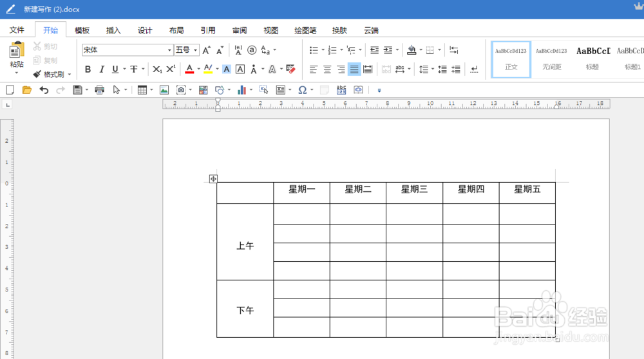
Task: Undo the last action
Action: pos(44,90)
